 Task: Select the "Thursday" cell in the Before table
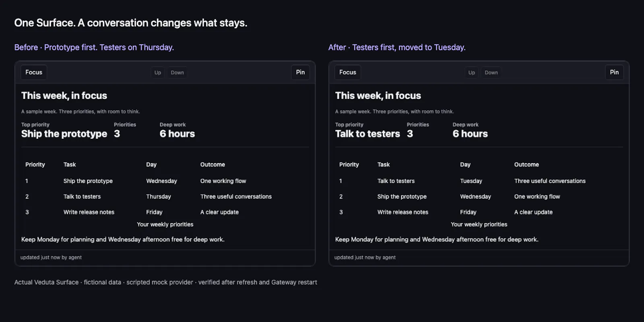point(159,197)
